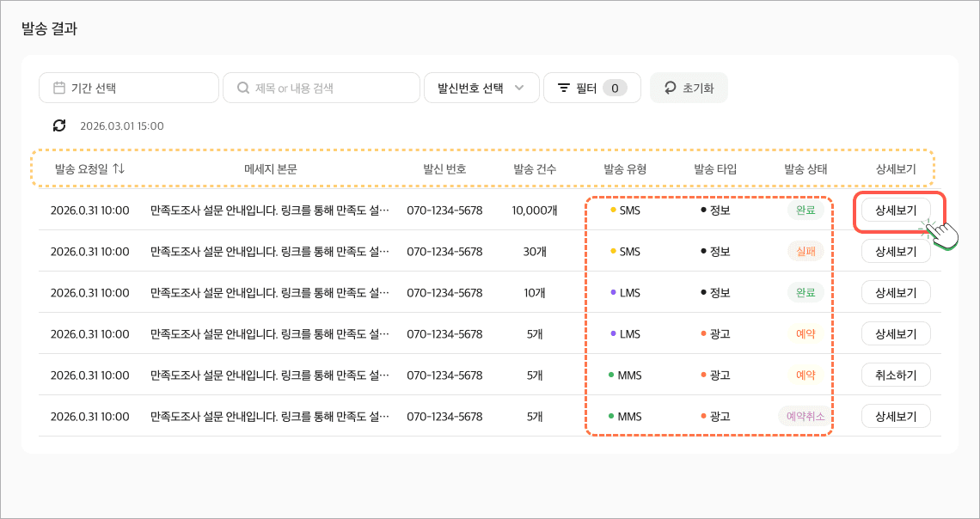Open 상세보기 for the 10개 row
This screenshot has height=519, width=980.
point(897,293)
